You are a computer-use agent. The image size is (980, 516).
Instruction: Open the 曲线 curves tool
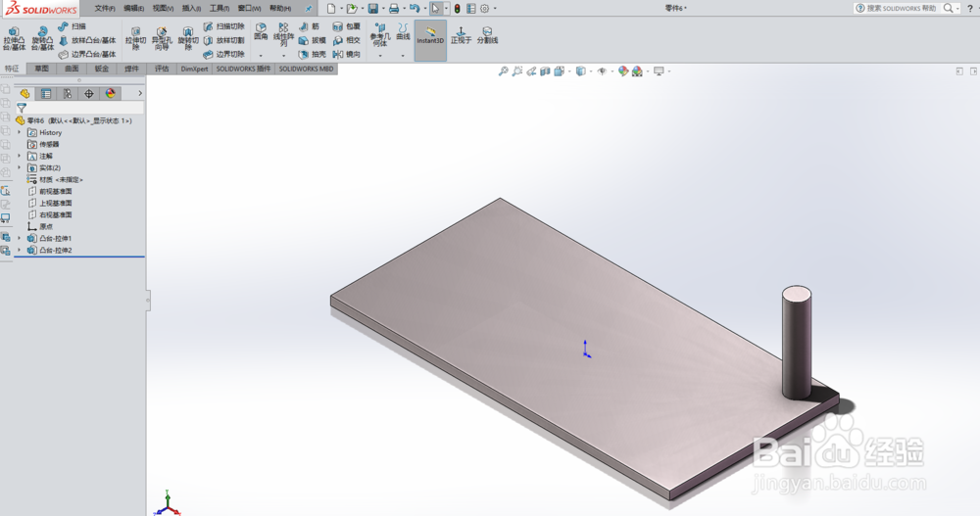403,32
